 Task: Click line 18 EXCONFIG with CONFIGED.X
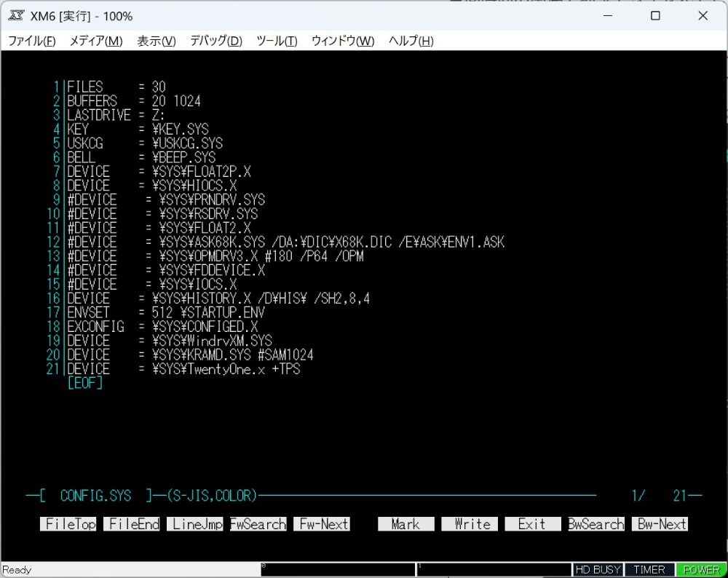point(162,327)
